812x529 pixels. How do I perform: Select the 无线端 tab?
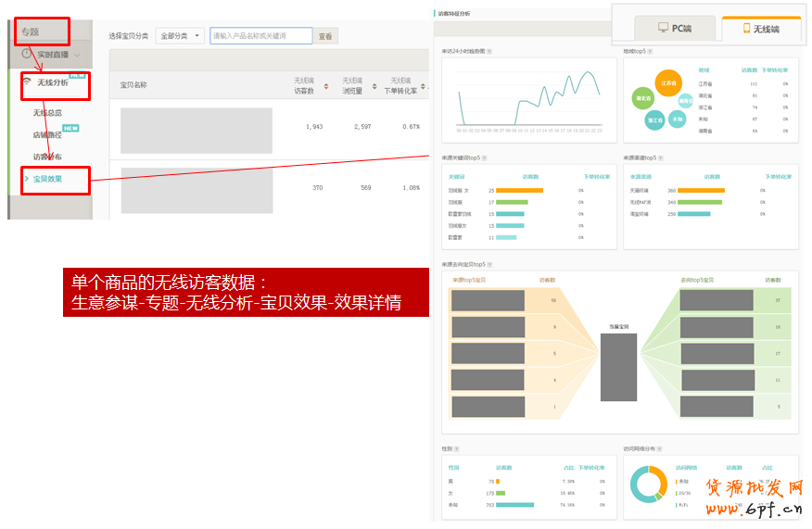(760, 30)
